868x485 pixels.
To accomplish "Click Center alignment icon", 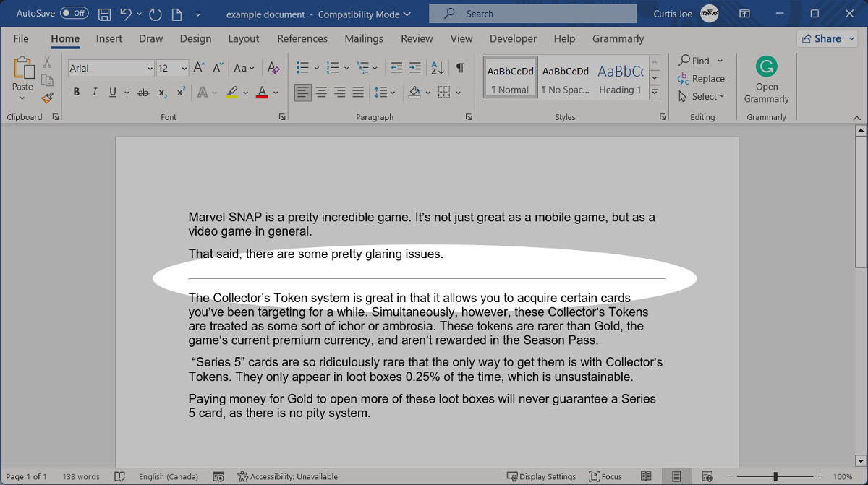I will click(321, 93).
